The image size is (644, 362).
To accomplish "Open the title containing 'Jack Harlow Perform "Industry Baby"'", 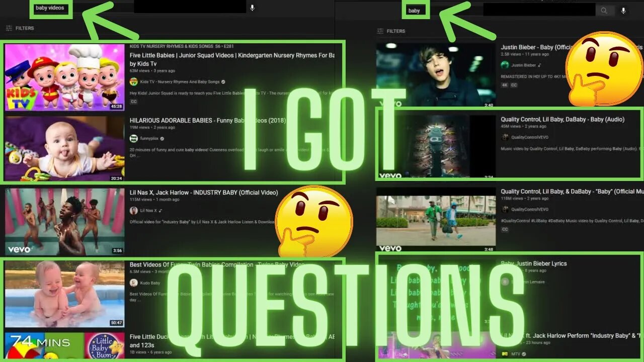I will click(572, 336).
